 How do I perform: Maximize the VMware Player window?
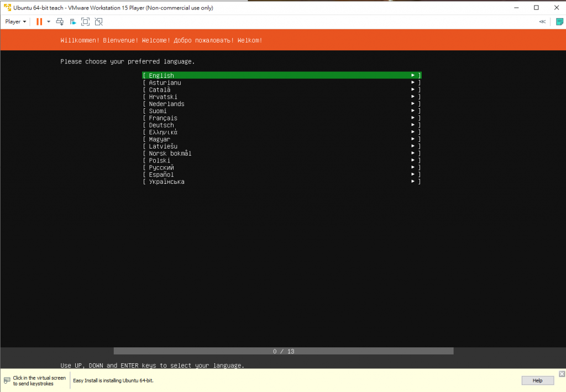pos(536,8)
